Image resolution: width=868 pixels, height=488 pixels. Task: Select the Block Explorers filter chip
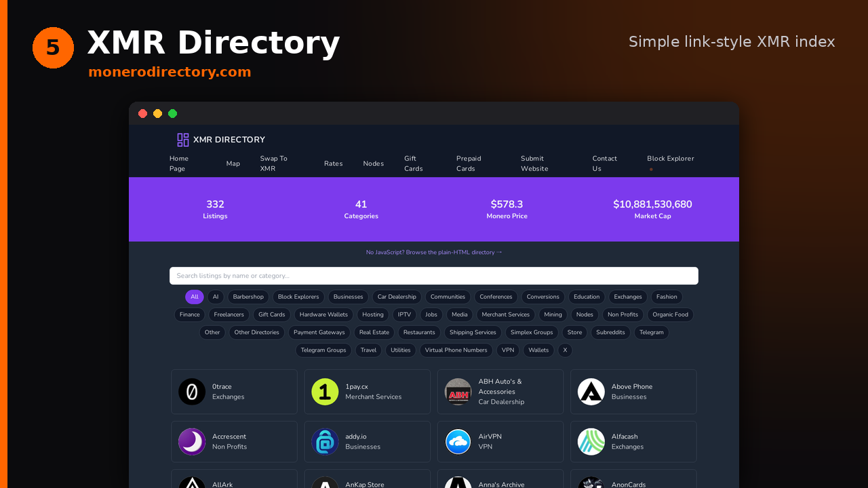pyautogui.click(x=298, y=297)
